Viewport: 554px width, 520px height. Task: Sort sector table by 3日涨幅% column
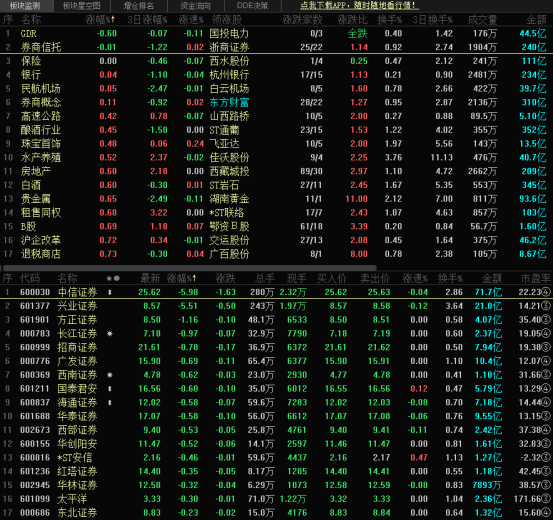[147, 20]
